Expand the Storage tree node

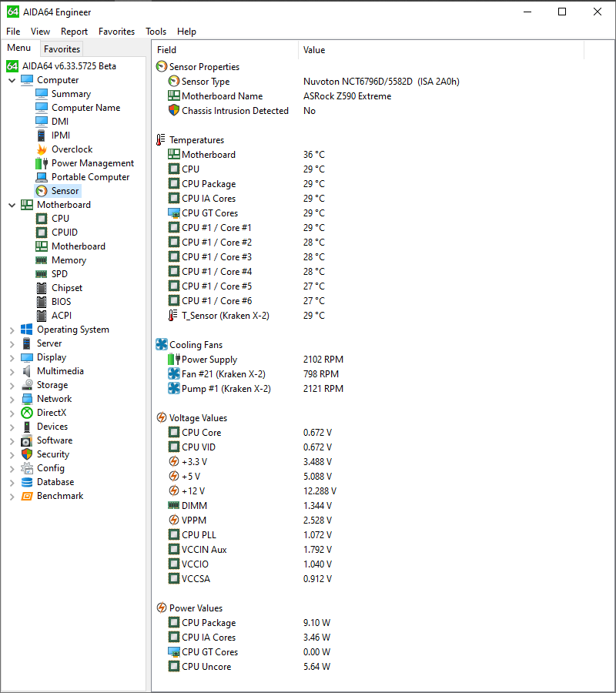(x=12, y=386)
